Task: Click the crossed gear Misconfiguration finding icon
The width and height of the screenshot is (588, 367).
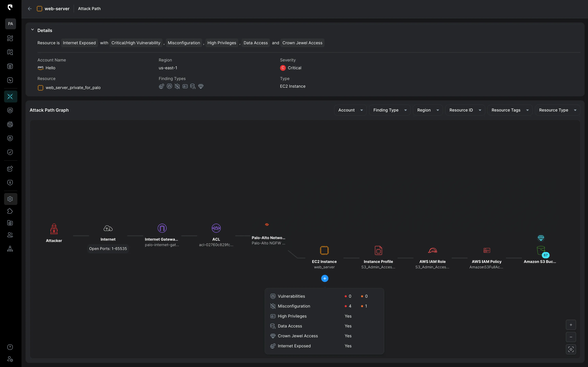Action: point(177,86)
